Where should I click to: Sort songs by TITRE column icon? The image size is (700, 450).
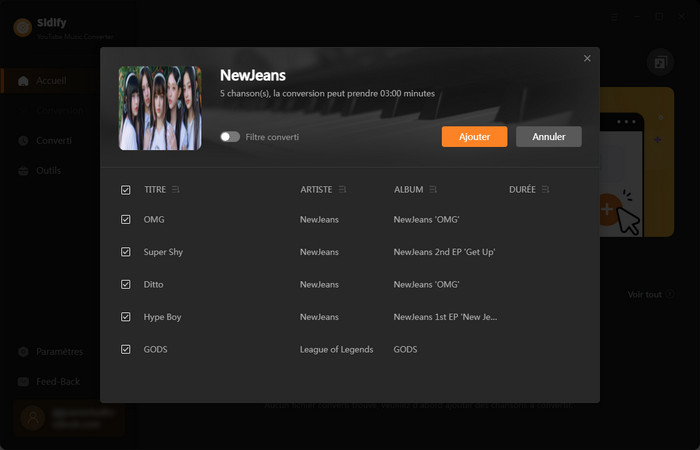176,189
